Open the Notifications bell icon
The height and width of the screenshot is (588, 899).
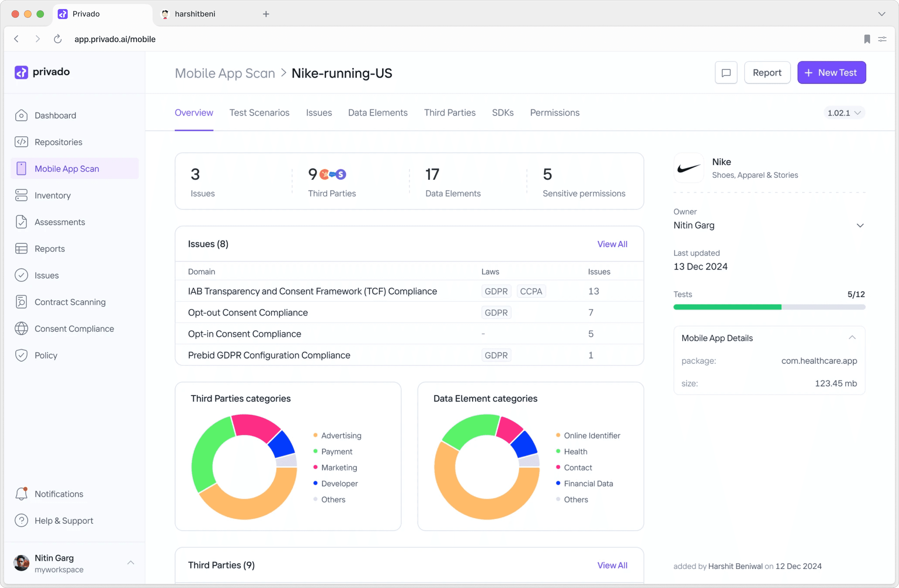click(x=21, y=494)
